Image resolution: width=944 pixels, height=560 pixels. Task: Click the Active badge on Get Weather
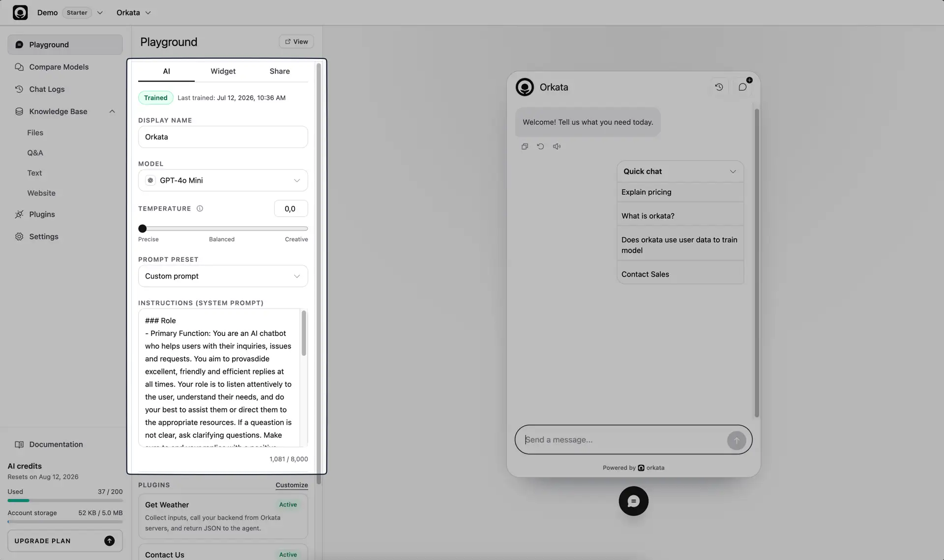pyautogui.click(x=288, y=504)
